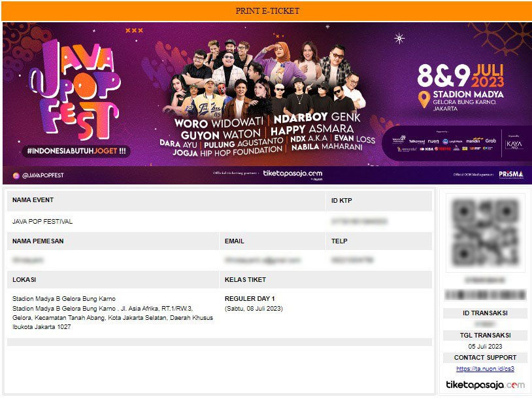This screenshot has width=532, height=399.
Task: Click the NDARBOY GENK artist name on banner
Action: point(317,118)
